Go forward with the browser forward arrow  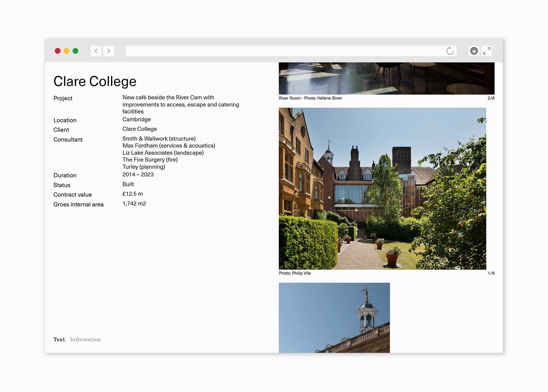[x=108, y=51]
